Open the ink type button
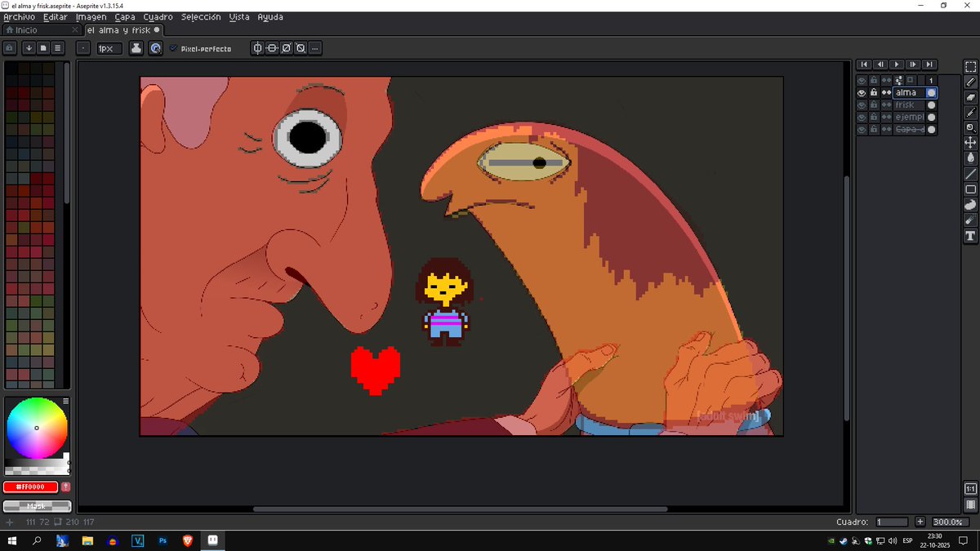This screenshot has width=980, height=551. [136, 48]
